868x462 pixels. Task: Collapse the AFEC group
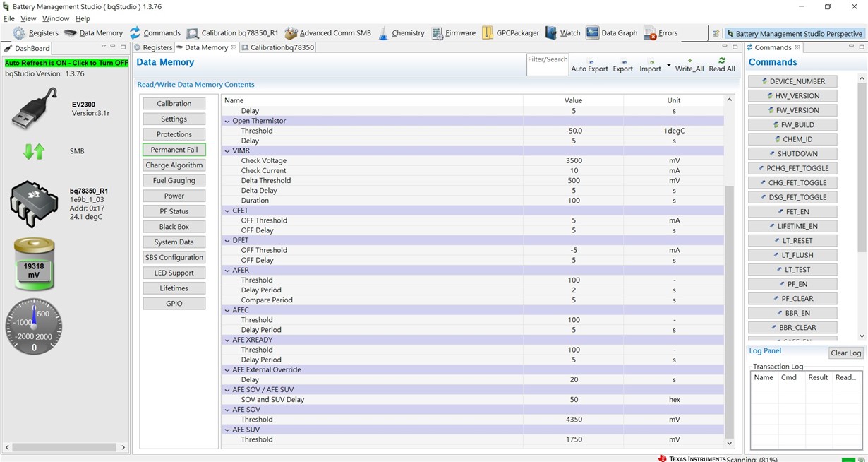point(227,309)
